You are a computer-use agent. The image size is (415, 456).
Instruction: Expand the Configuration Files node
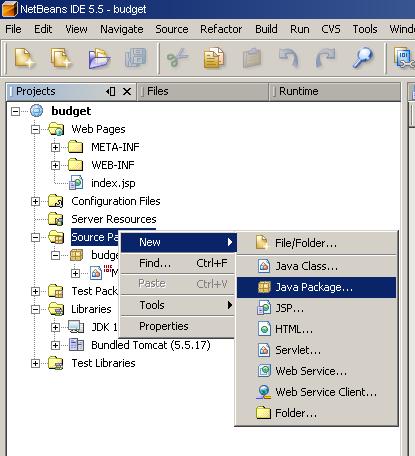[35, 201]
